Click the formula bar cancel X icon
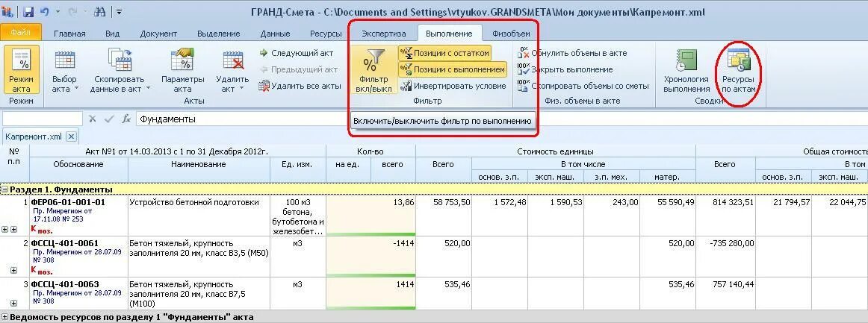Screen dimensions: 868x323 (93, 119)
